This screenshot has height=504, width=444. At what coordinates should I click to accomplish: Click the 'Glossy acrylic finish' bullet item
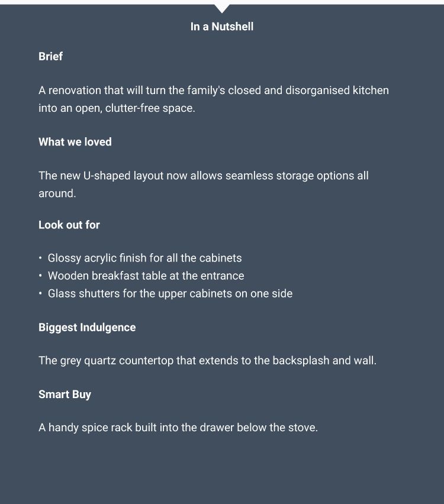144,258
